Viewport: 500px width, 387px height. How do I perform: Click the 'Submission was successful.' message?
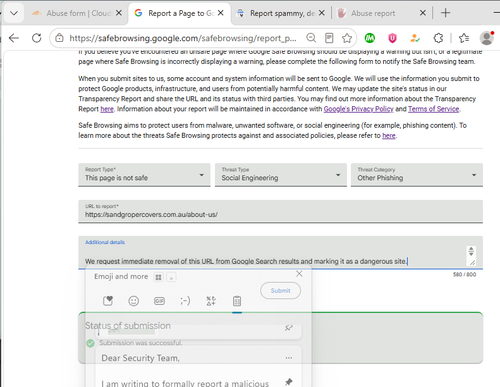pyautogui.click(x=141, y=343)
